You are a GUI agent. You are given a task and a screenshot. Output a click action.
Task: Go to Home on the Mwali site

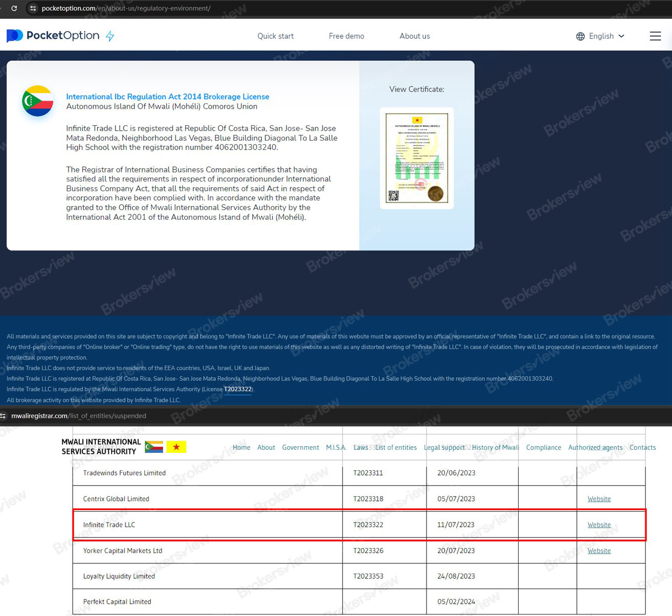pyautogui.click(x=241, y=447)
